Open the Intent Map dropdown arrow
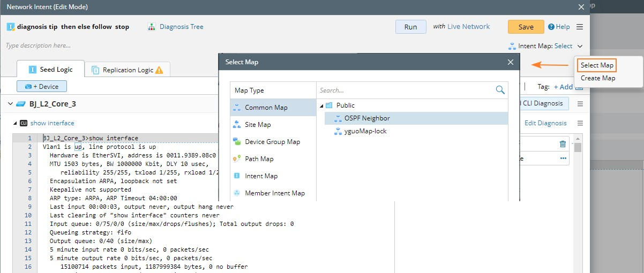This screenshot has width=644, height=273. 580,47
